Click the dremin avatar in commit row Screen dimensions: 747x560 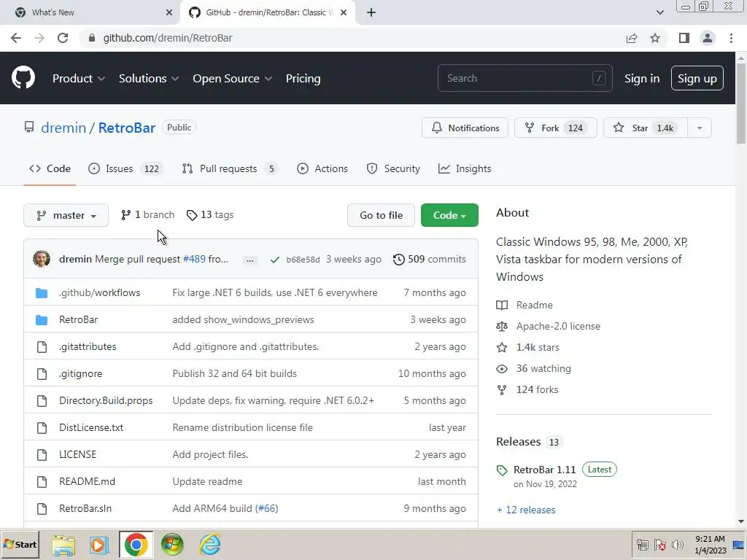(x=42, y=259)
